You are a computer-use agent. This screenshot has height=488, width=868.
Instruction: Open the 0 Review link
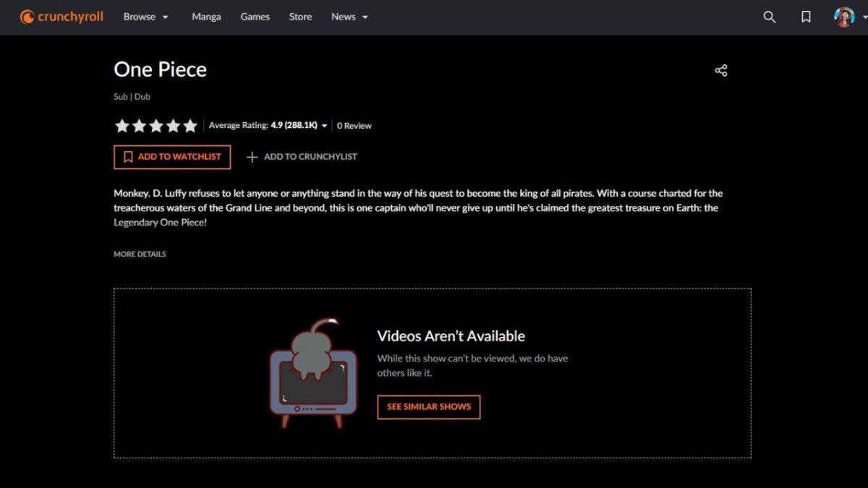coord(354,126)
